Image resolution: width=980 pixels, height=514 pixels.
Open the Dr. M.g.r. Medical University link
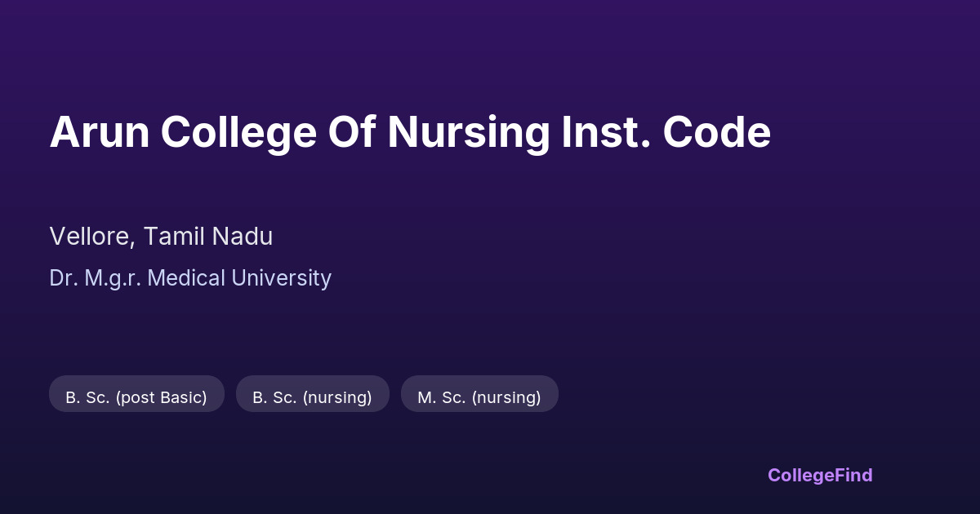[x=190, y=278]
